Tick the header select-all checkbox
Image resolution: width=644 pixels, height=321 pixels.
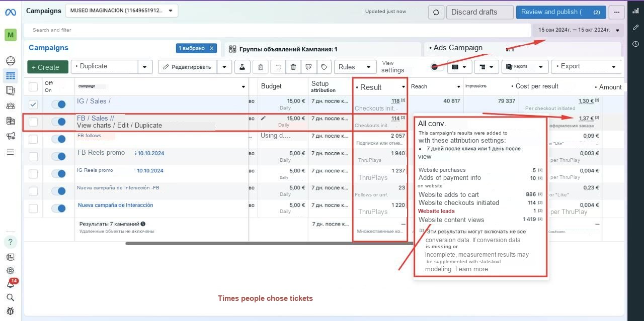(x=33, y=87)
